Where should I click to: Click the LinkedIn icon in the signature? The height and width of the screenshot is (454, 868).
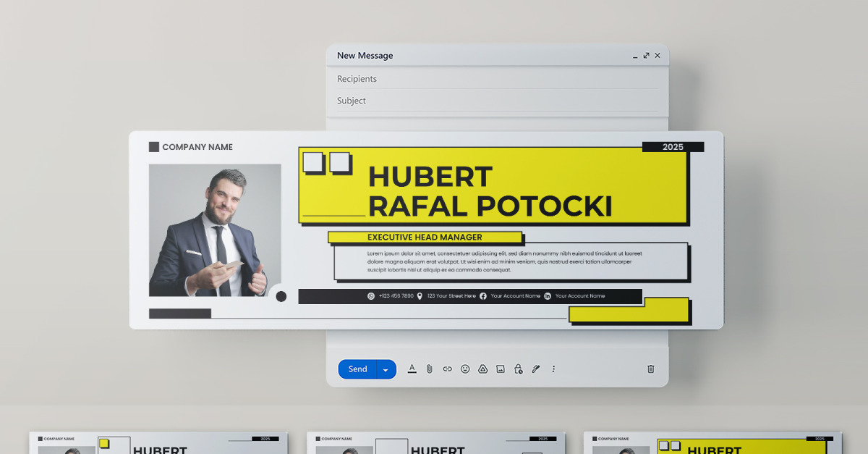[548, 296]
